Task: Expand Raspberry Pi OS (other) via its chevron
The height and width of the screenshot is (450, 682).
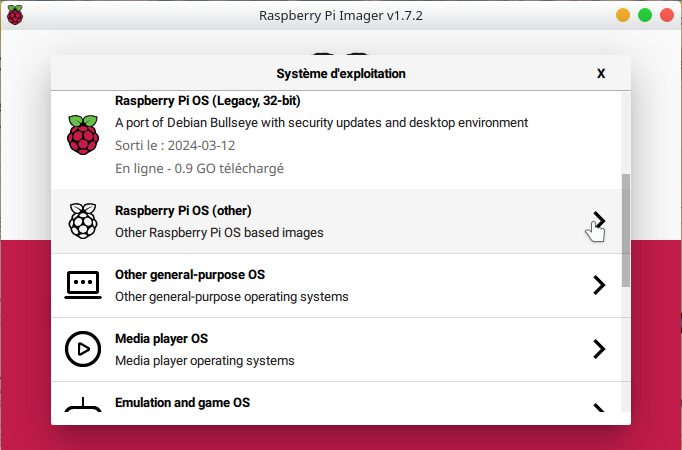Action: [x=599, y=220]
